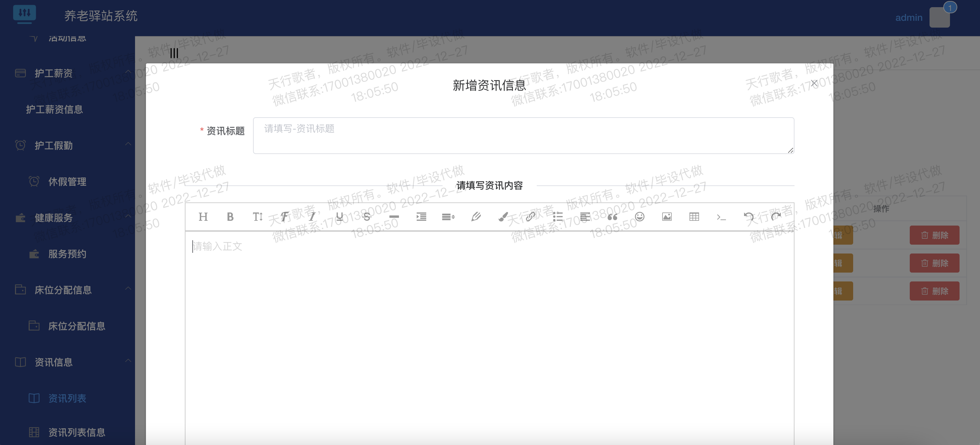The image size is (980, 445).
Task: Insert a hyperlink in the content
Action: [x=530, y=217]
